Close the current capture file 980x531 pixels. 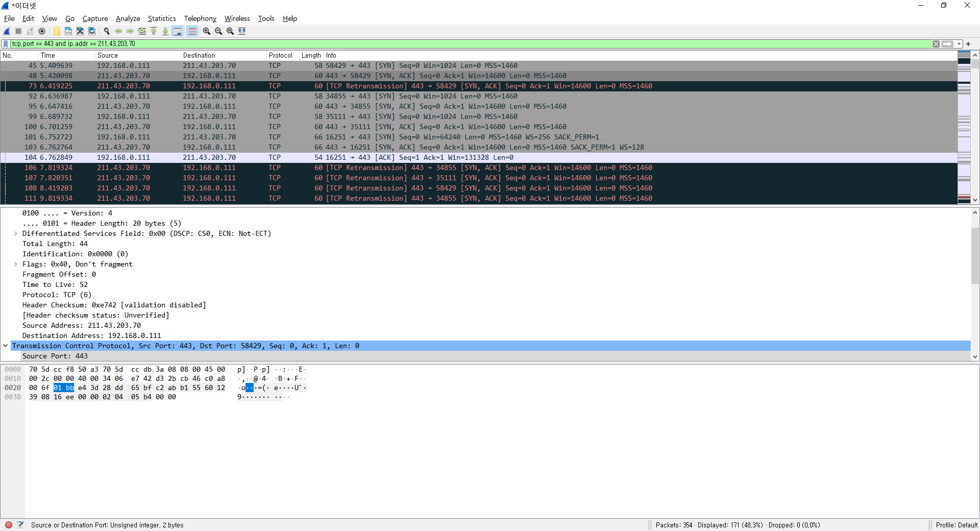[80, 31]
